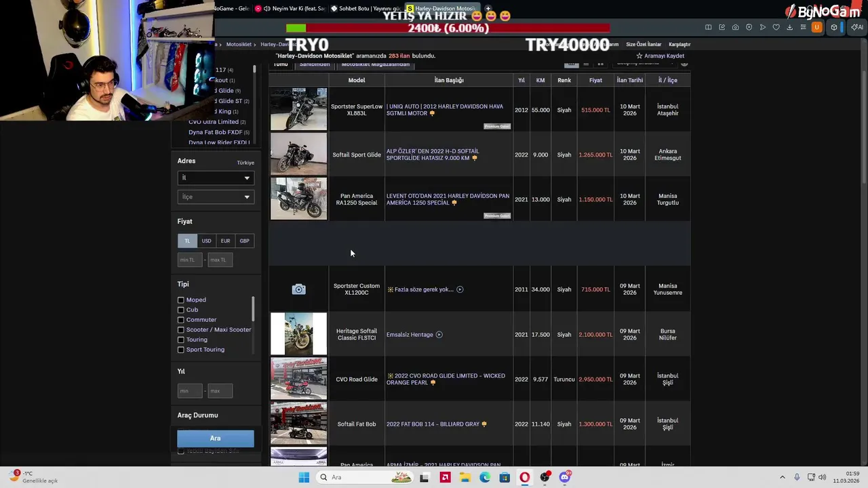Click the min TL price field
The image size is (868, 488).
190,260
